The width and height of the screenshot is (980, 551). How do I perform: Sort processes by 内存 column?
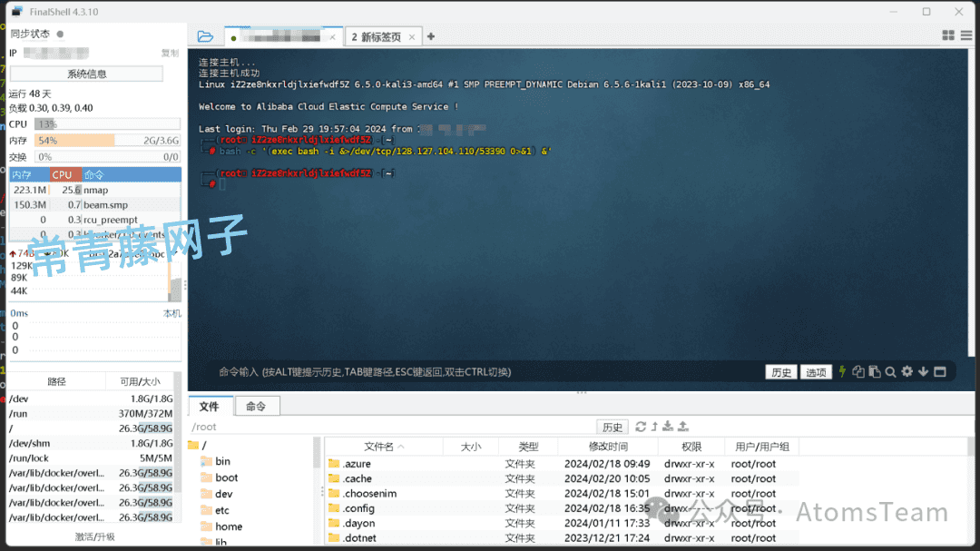[29, 174]
